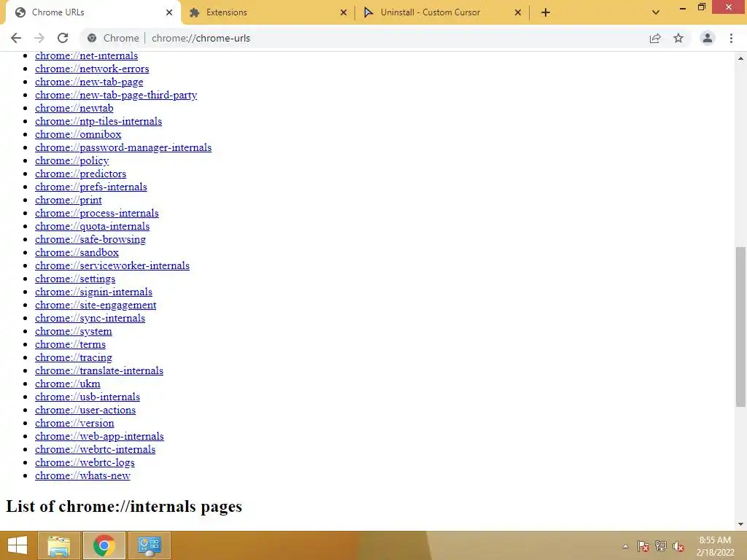Open Action Center flag tray icon
Image resolution: width=747 pixels, height=560 pixels.
pyautogui.click(x=643, y=546)
